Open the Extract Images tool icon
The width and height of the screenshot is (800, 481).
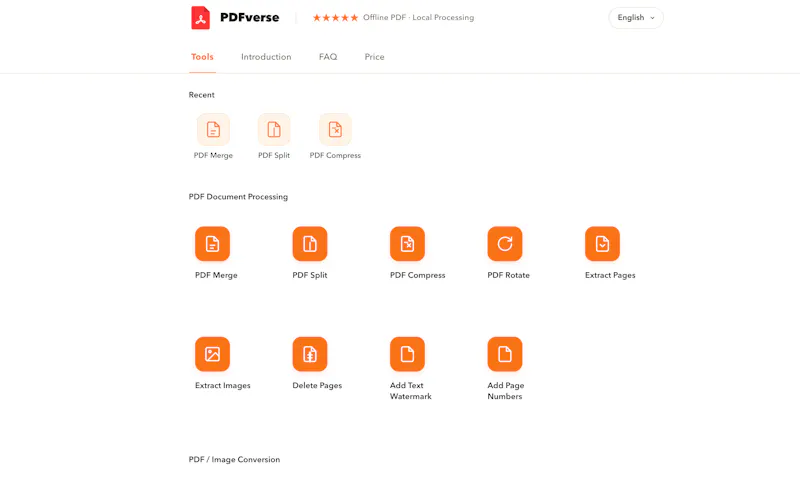(x=212, y=354)
